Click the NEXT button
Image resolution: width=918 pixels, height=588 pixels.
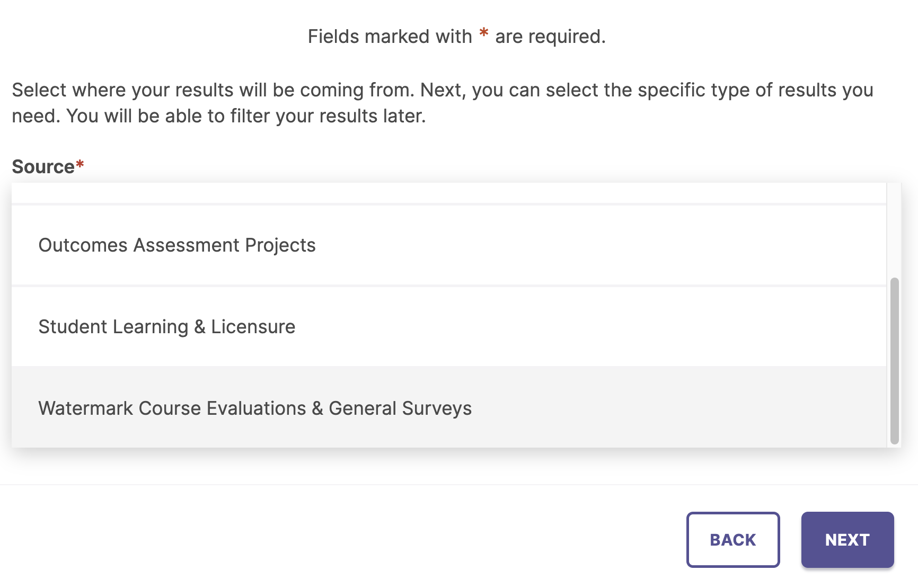click(847, 540)
